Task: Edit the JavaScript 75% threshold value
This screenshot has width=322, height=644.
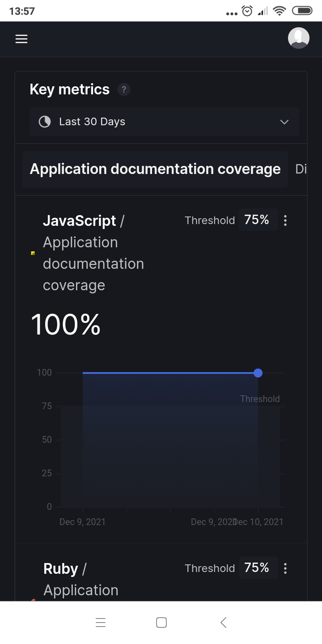Action: pyautogui.click(x=257, y=220)
